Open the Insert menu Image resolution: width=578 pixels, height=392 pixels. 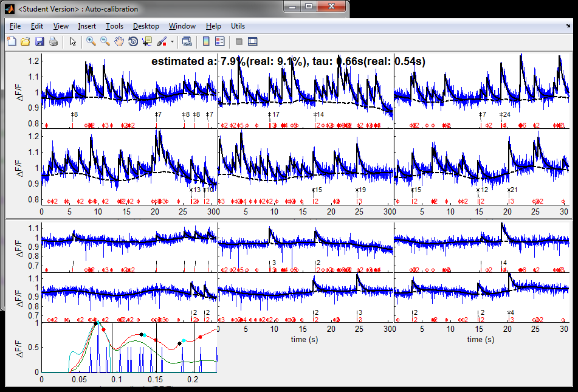87,26
